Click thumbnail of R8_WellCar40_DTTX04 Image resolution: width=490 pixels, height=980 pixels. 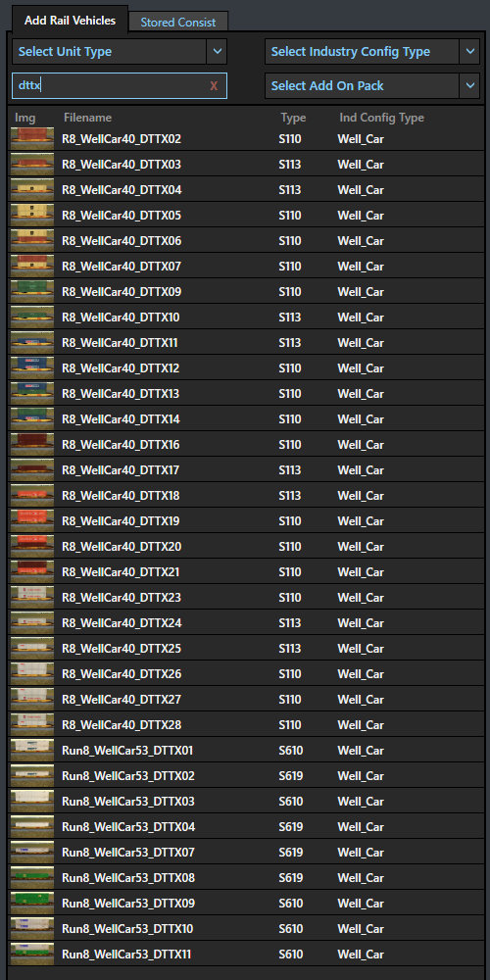[32, 189]
